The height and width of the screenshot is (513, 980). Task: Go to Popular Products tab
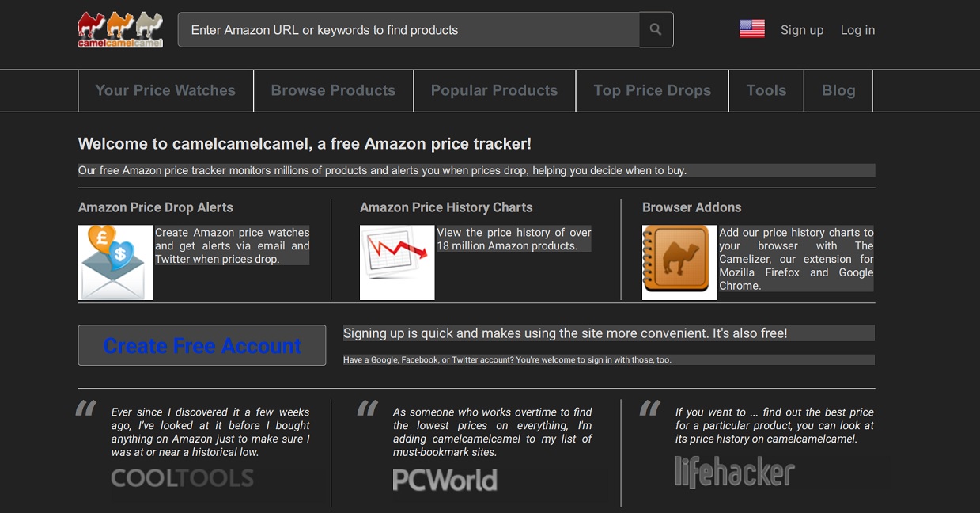494,90
